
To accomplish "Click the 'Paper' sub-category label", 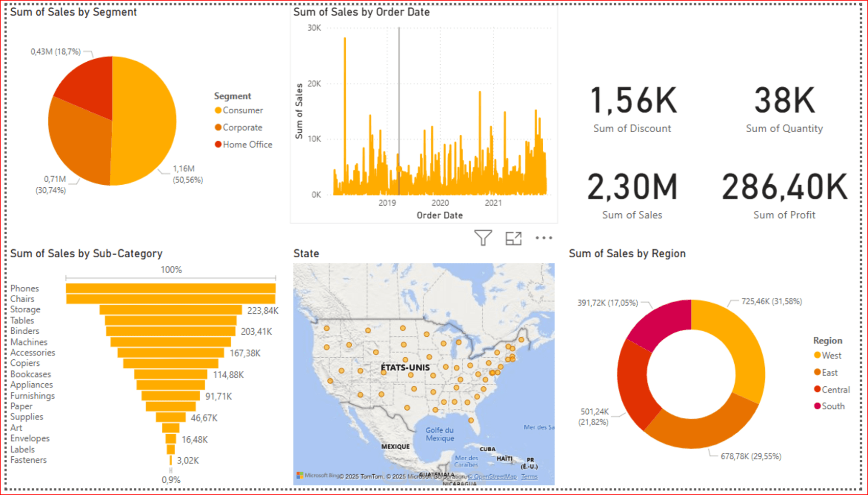I will [21, 406].
